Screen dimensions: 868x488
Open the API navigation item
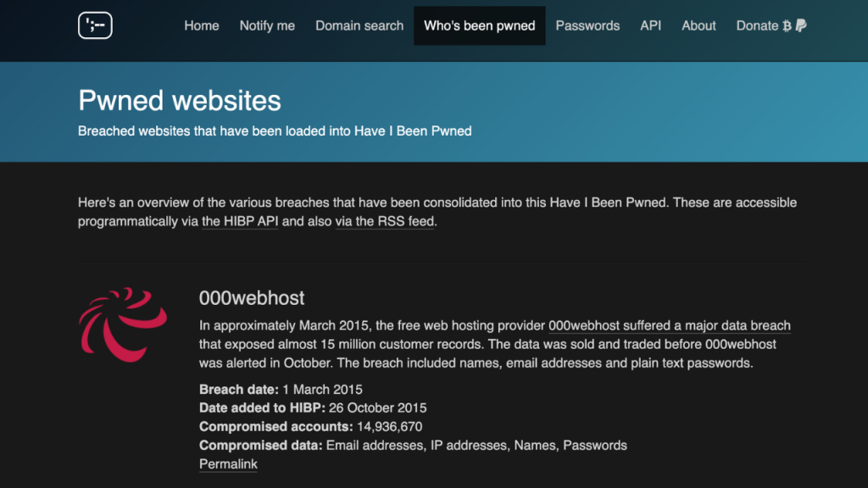[x=650, y=26]
